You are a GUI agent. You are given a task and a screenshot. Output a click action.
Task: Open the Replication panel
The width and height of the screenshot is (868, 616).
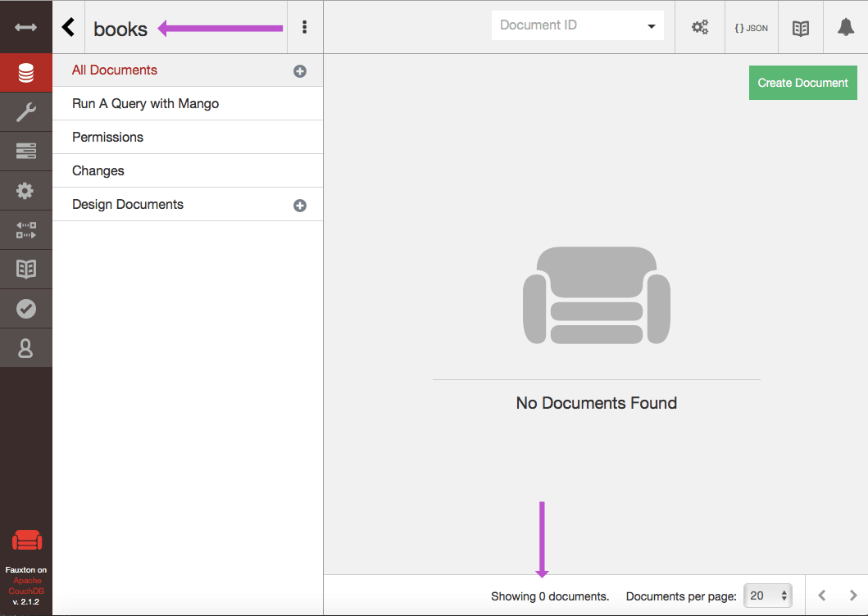click(x=25, y=229)
